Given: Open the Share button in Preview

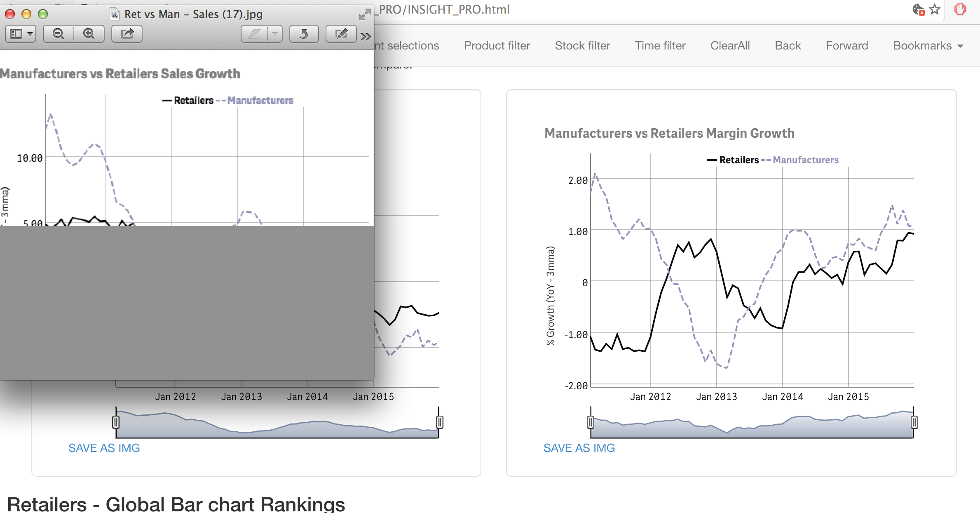Looking at the screenshot, I should (x=127, y=34).
